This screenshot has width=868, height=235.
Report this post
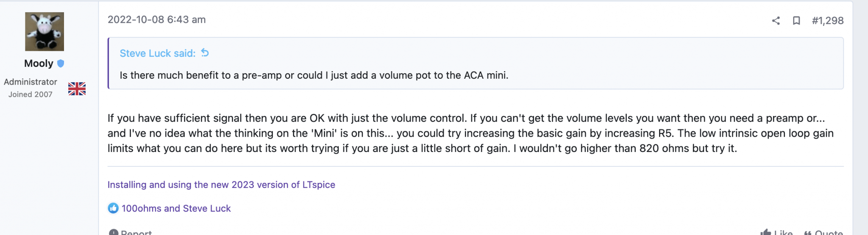point(130,232)
